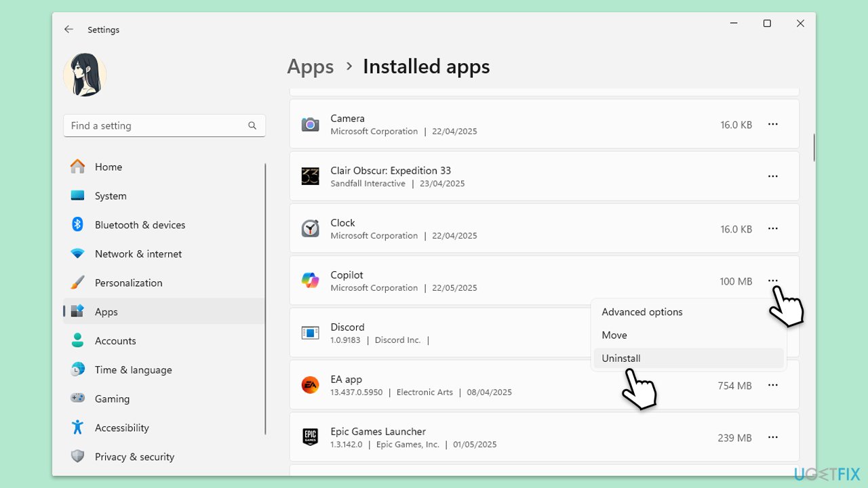
Task: Click the apps list vertical scrollbar
Action: tap(814, 148)
